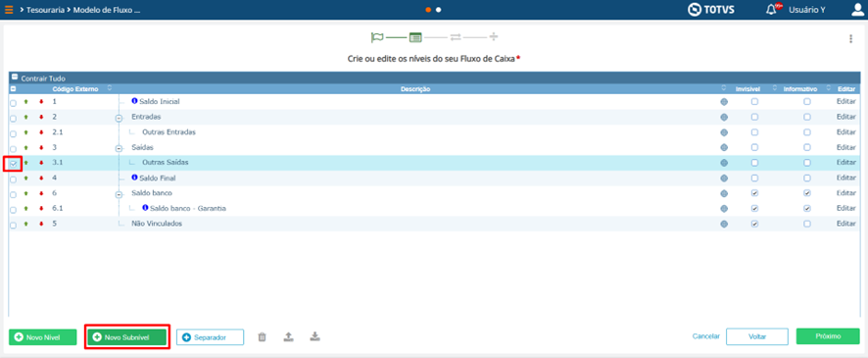Move Saldo banco row down
This screenshot has height=358, width=868.
41,193
